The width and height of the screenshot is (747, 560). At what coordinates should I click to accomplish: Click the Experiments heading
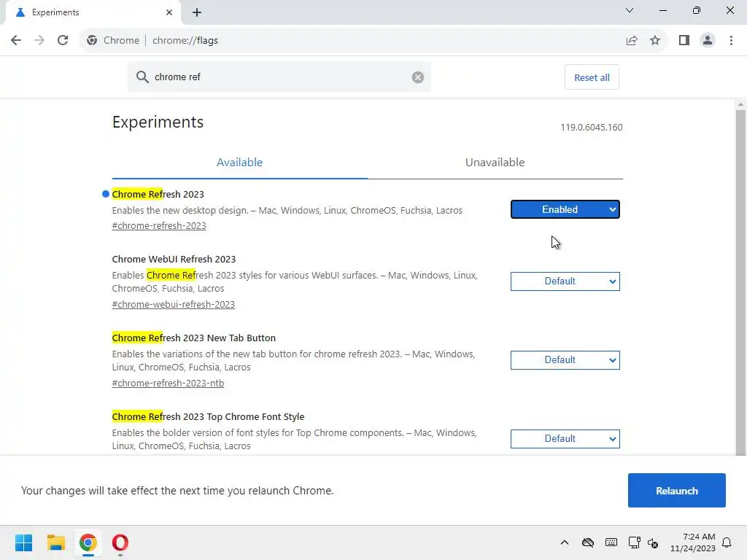pos(158,122)
